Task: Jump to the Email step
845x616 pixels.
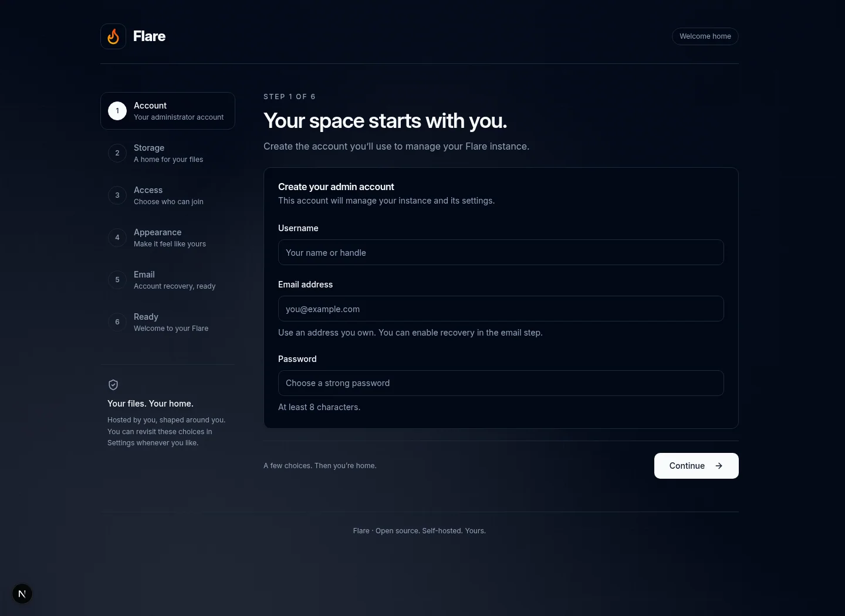Action: [x=168, y=280]
